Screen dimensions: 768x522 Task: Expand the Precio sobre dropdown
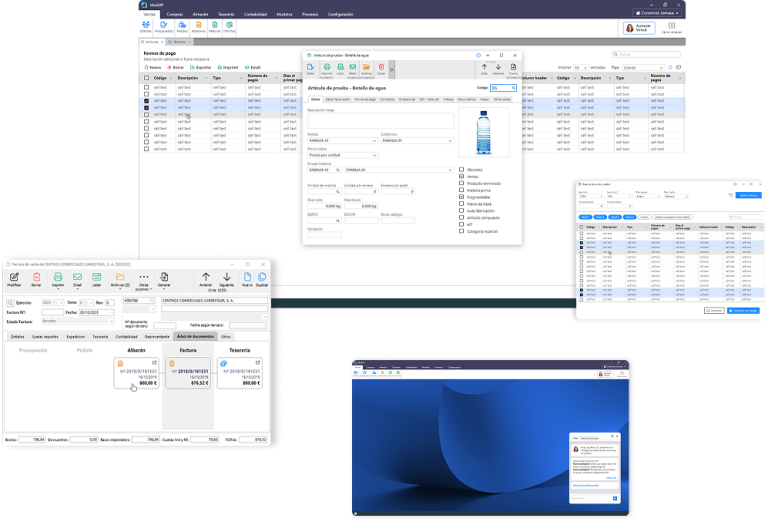tap(342, 155)
